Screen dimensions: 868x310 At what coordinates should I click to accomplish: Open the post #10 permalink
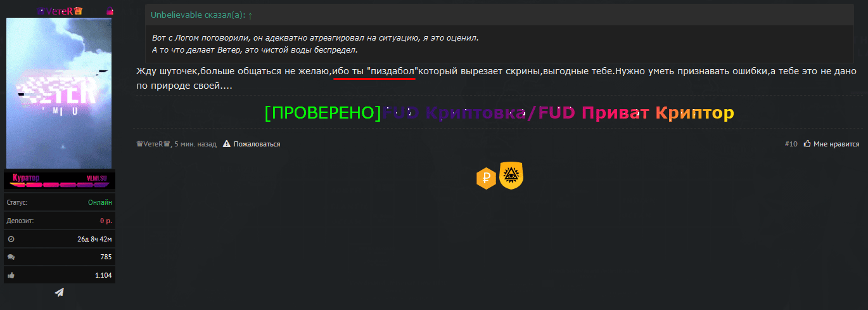[x=790, y=144]
